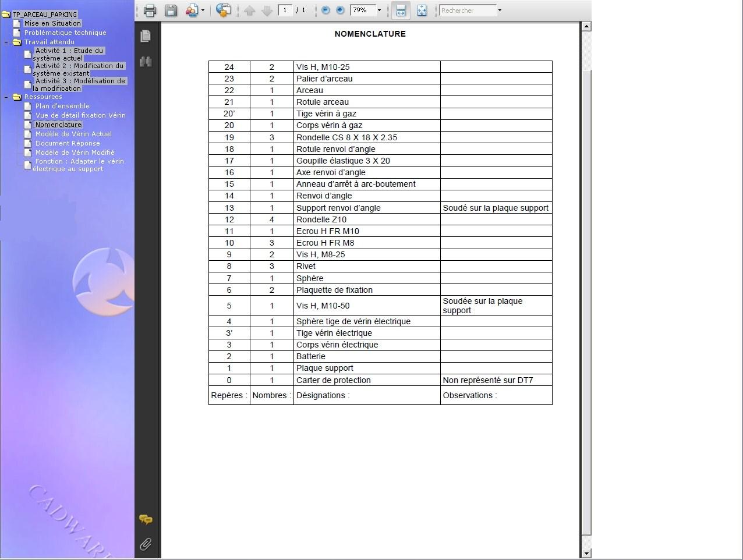Image resolution: width=743 pixels, height=560 pixels.
Task: Open the Rechercher search options dropdown
Action: click(x=500, y=10)
